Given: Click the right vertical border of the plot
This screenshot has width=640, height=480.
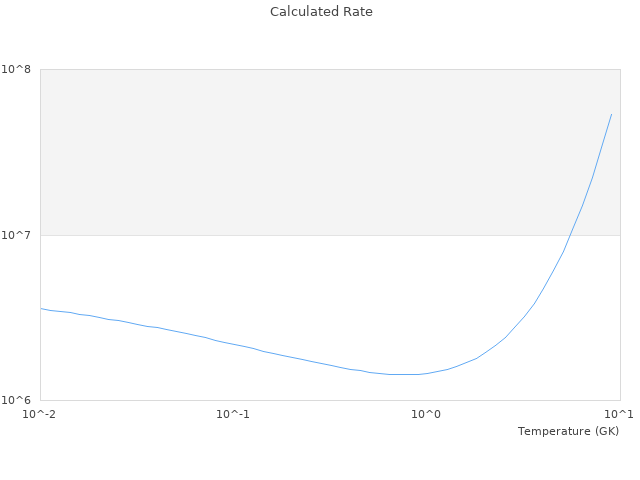Looking at the screenshot, I should point(620,300).
